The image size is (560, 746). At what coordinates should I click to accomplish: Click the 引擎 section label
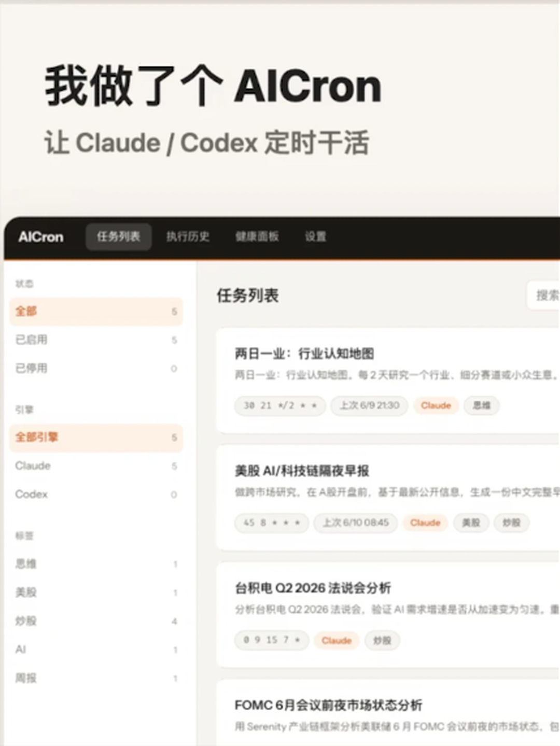24,410
